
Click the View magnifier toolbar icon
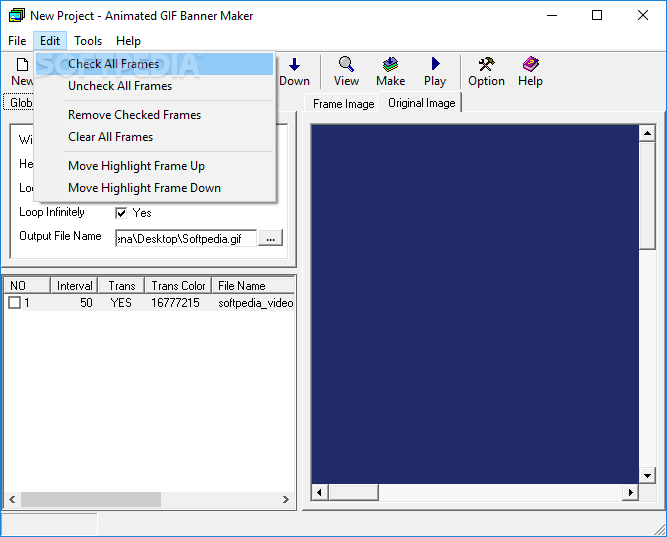346,64
